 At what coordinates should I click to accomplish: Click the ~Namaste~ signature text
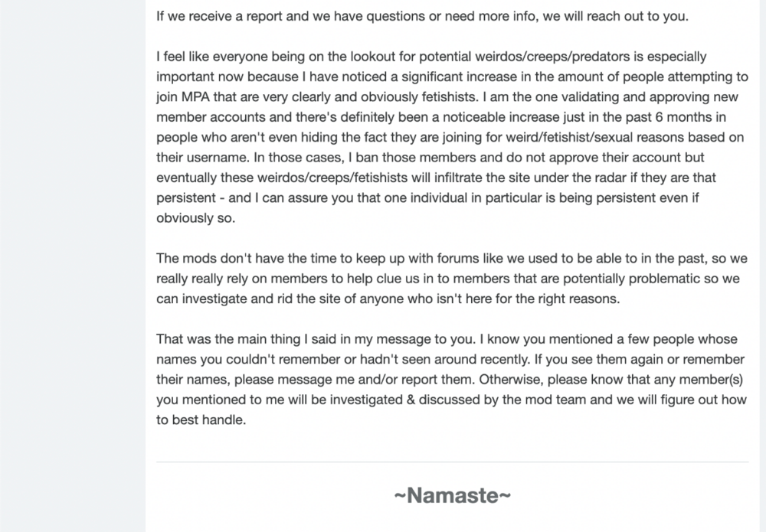(453, 495)
